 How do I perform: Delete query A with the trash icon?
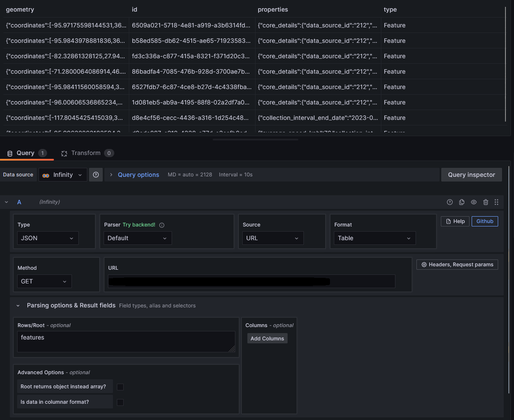486,202
